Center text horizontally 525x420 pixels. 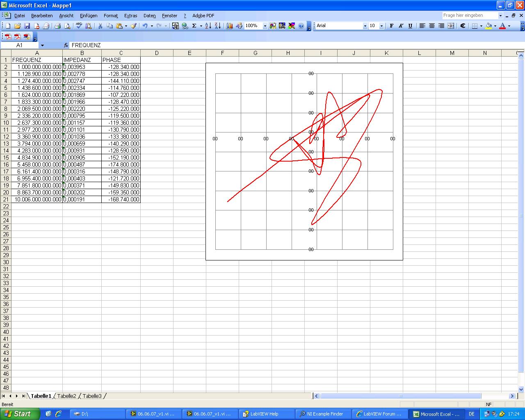431,26
